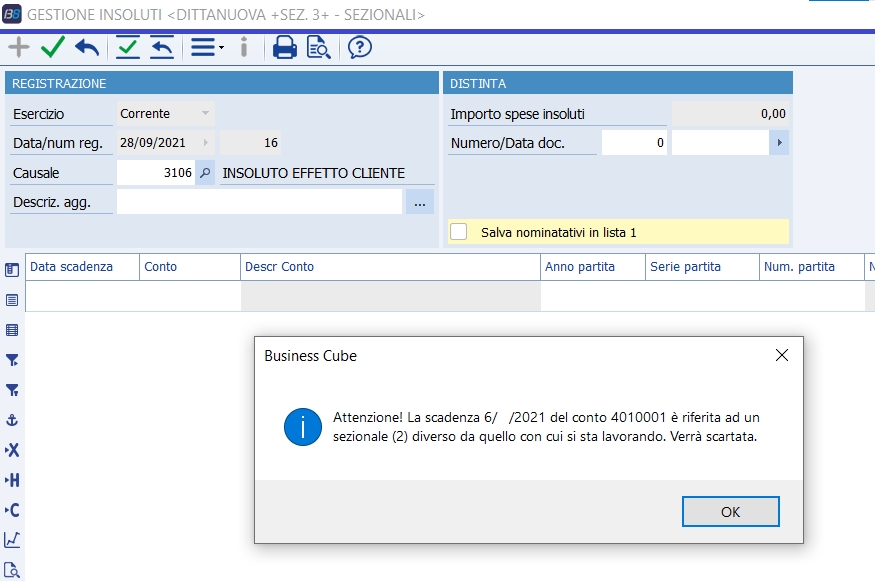Viewport: 875px width, 581px height.
Task: Click the 'Conto' column header
Action: 190,267
